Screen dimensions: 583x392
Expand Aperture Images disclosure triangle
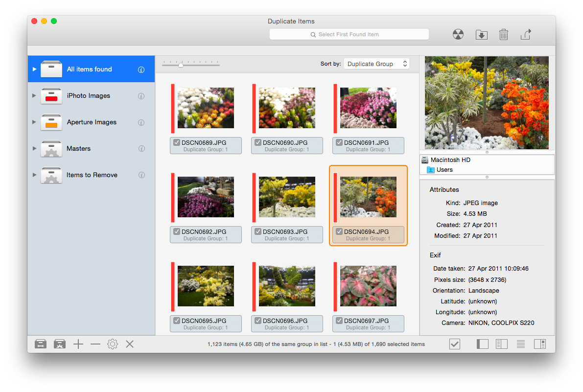(34, 122)
